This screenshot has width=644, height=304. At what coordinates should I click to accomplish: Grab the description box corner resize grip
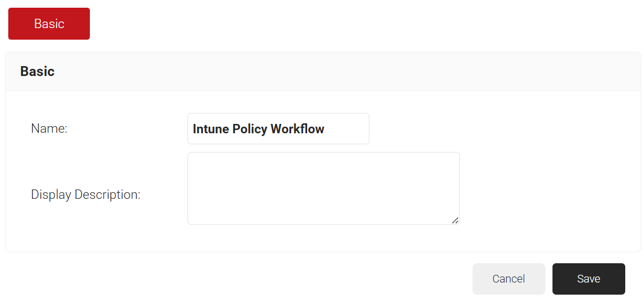[455, 220]
